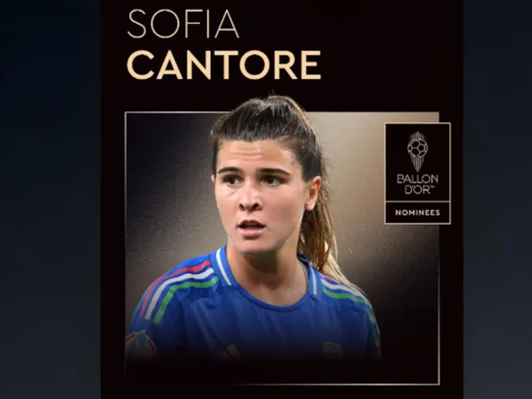Click the player's visible ear
Screen dimensions: 532x399
click(313, 194)
